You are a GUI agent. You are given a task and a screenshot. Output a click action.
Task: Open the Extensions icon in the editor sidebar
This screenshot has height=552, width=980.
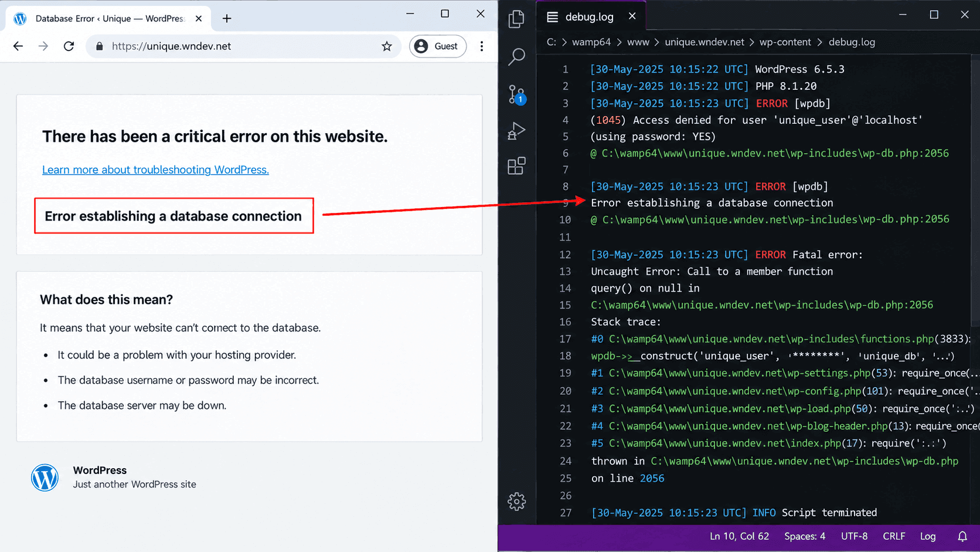(x=516, y=166)
